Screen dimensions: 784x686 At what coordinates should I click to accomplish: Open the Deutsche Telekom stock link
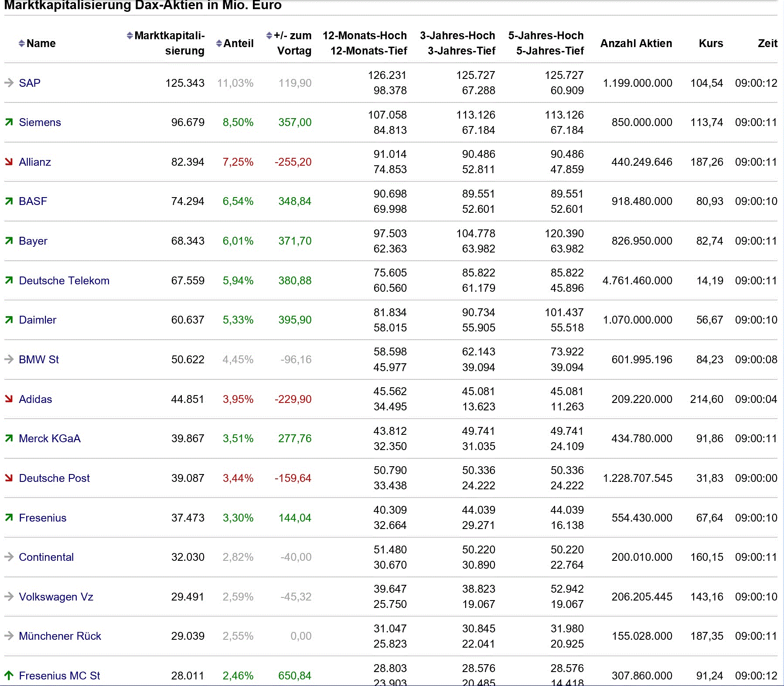click(x=64, y=280)
